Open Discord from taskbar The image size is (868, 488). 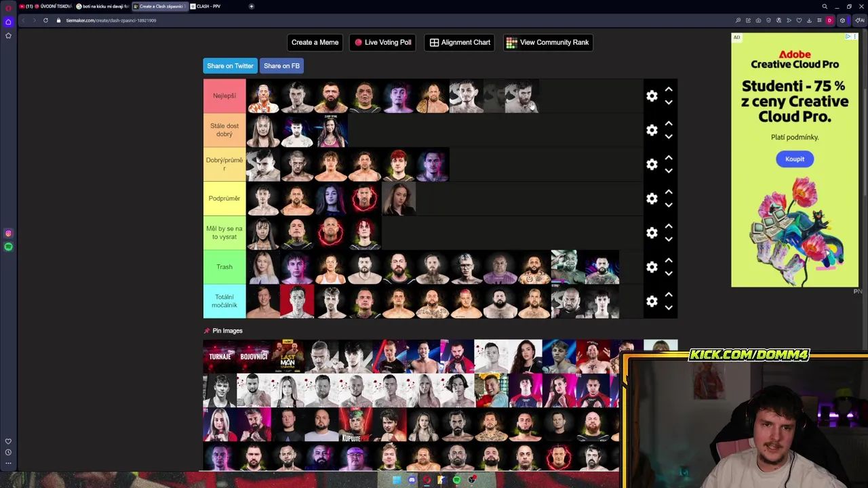click(412, 480)
